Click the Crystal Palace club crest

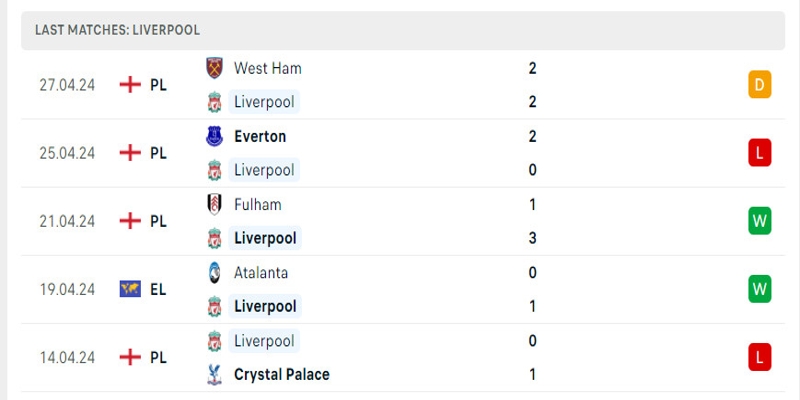coord(214,374)
